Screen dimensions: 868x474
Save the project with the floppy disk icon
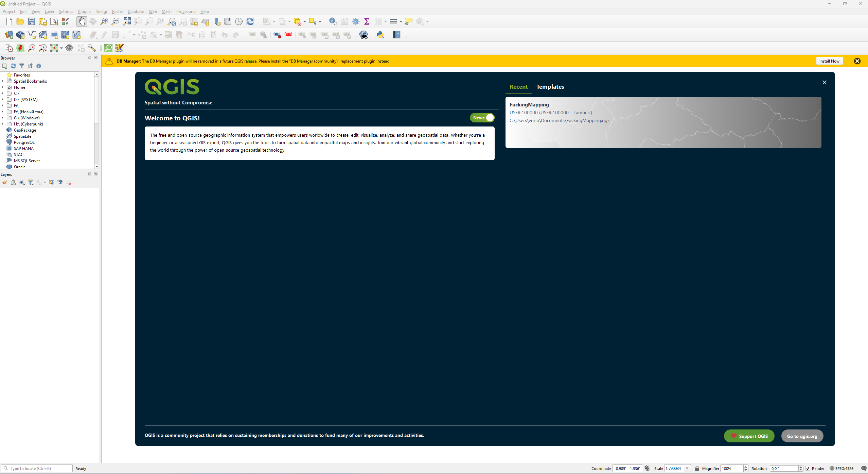(x=32, y=21)
